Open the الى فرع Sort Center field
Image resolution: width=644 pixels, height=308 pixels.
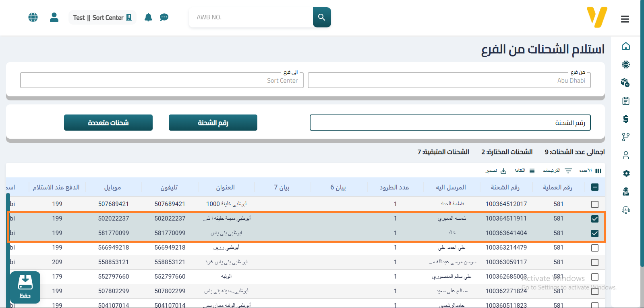[x=162, y=80]
